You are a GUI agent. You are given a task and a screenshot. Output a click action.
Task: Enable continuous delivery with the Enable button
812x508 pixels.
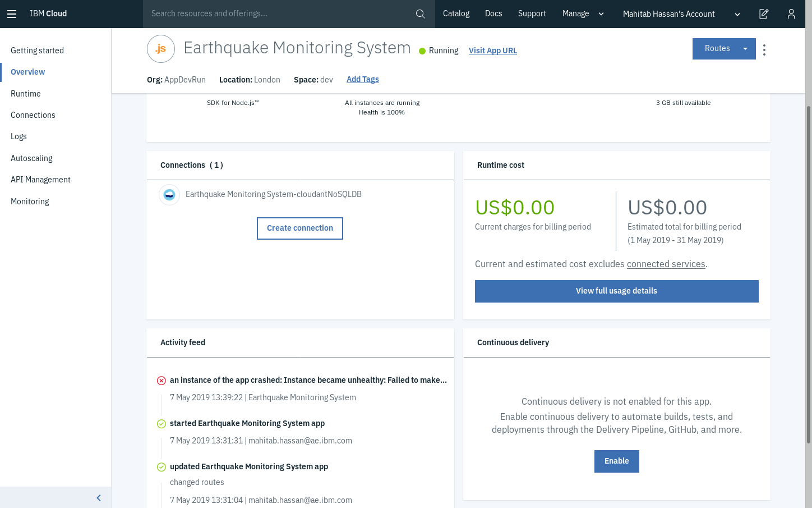click(x=617, y=461)
